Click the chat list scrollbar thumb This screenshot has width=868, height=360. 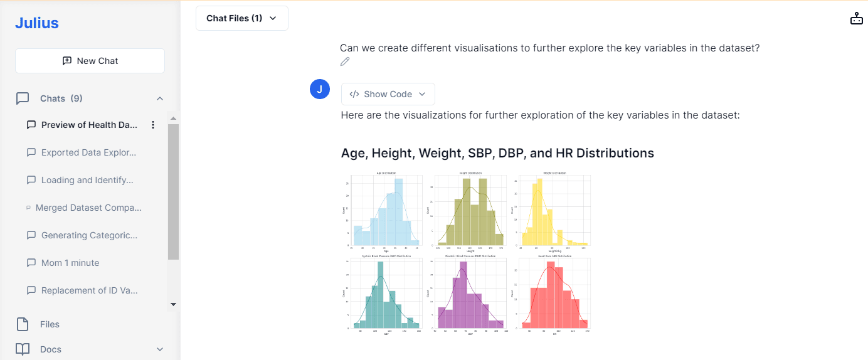pyautogui.click(x=174, y=191)
